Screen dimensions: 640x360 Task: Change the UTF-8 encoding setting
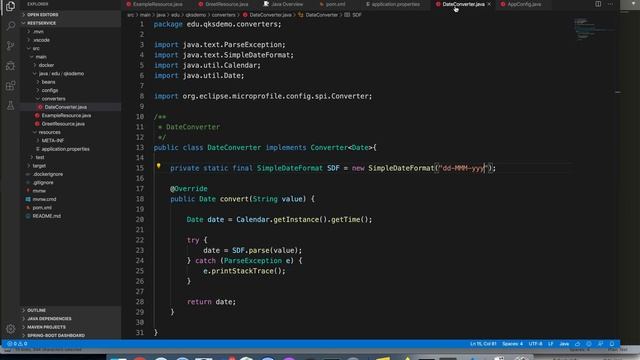pos(536,344)
